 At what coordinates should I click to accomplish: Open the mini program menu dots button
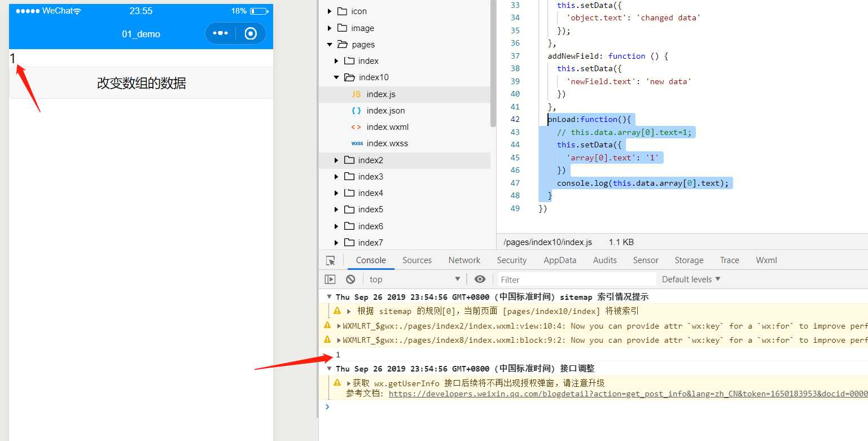[220, 34]
